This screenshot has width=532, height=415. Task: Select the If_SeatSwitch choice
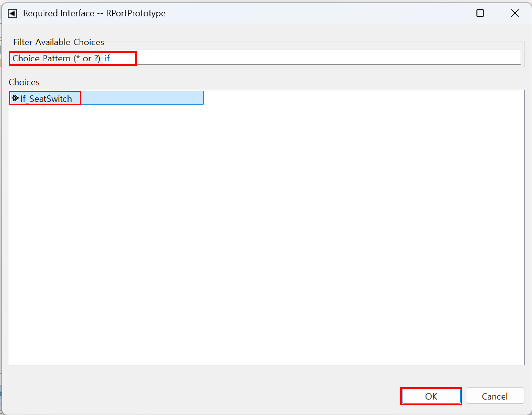click(x=46, y=99)
